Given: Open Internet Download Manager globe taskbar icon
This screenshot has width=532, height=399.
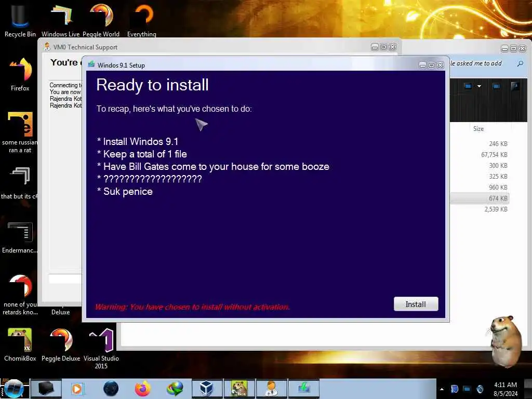Looking at the screenshot, I should click(x=175, y=389).
